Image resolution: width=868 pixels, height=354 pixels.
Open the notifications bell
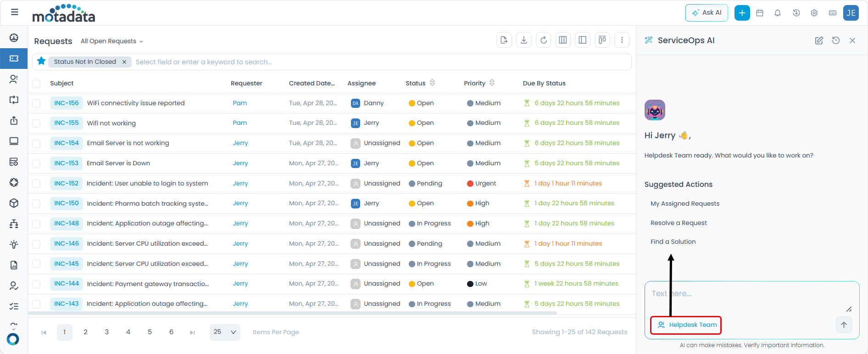pos(778,13)
